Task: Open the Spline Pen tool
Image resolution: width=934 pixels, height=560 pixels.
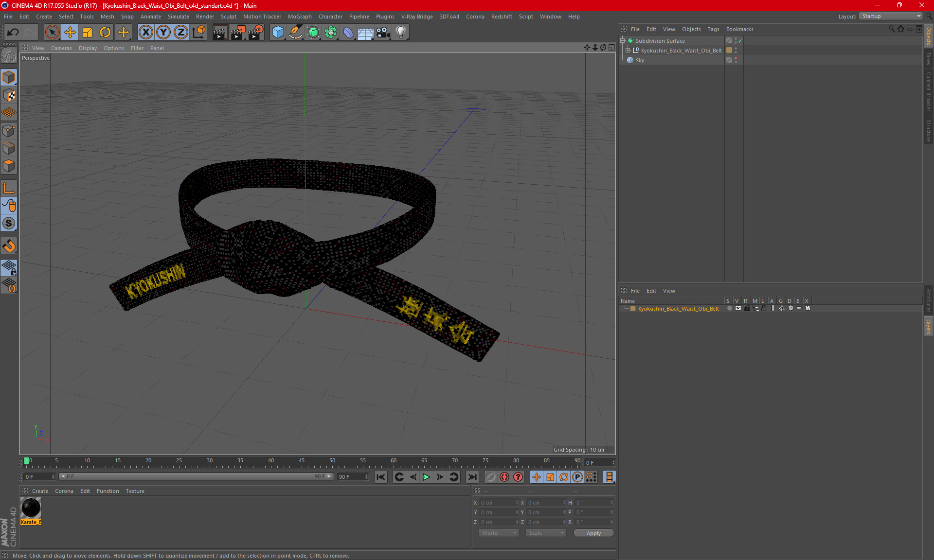Action: (x=295, y=33)
